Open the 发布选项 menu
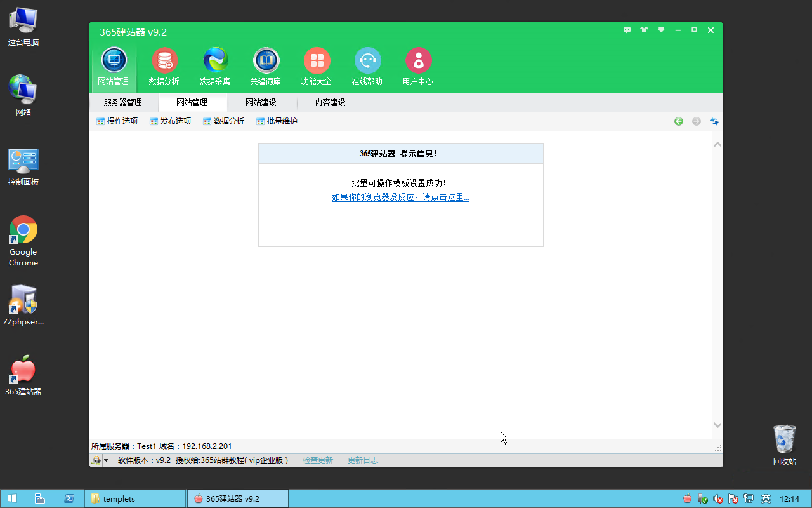The image size is (812, 508). [x=170, y=121]
